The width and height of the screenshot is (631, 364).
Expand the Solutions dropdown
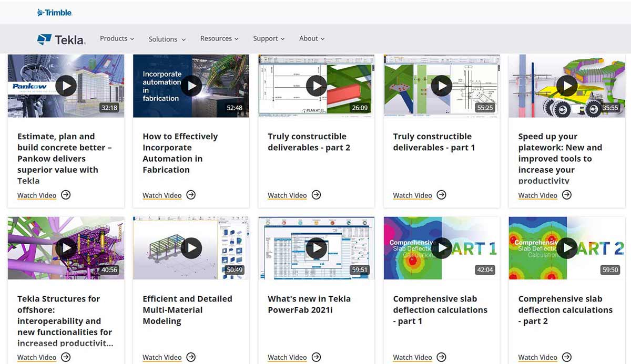(x=167, y=38)
